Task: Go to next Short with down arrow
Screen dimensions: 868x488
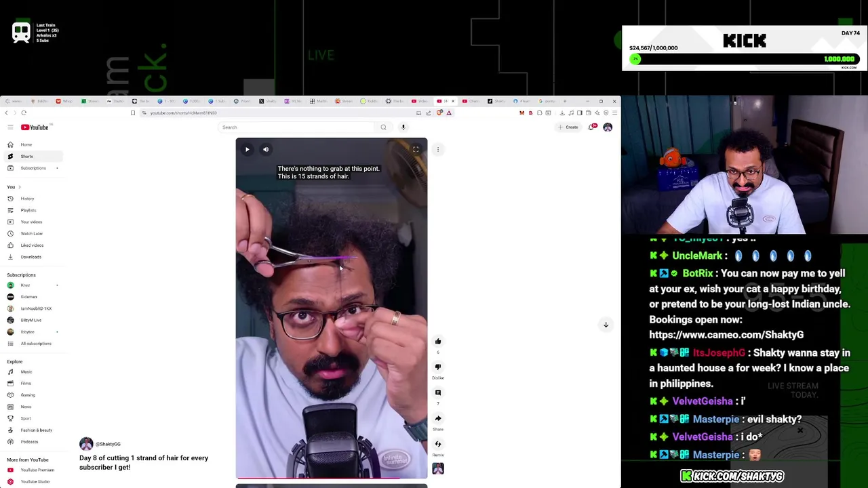Action: click(x=606, y=325)
